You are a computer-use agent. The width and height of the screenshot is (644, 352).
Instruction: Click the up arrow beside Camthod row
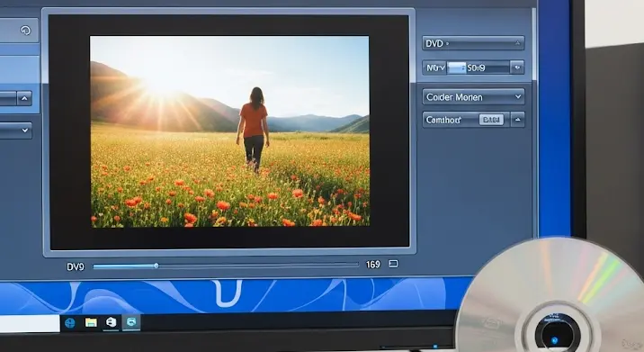517,120
